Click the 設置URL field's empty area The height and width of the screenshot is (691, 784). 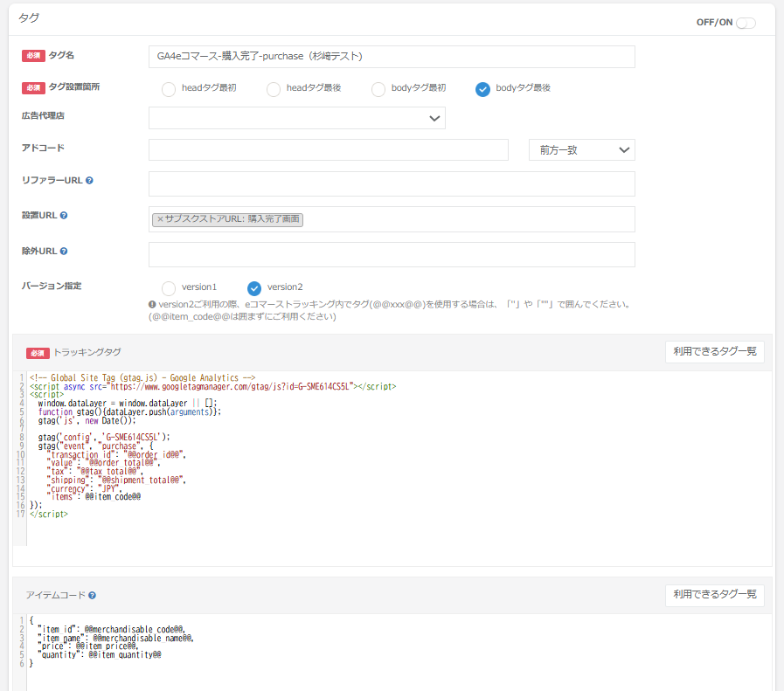(x=468, y=219)
